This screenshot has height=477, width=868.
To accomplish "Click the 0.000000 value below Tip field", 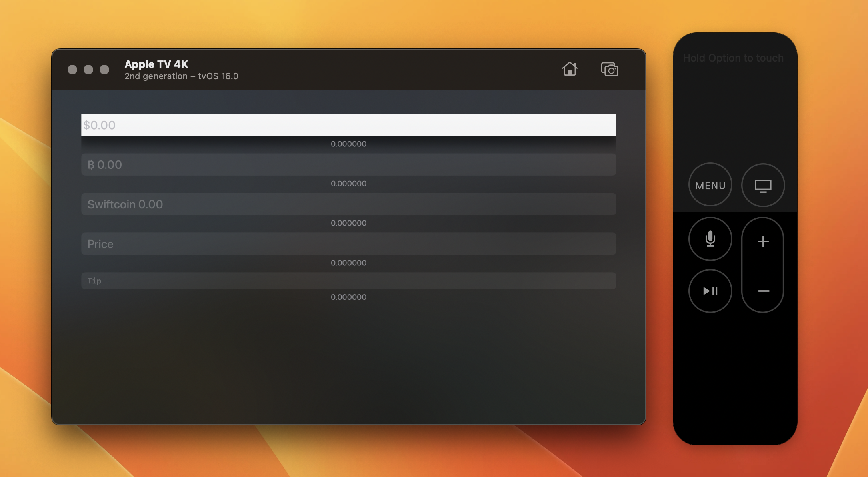I will point(348,297).
